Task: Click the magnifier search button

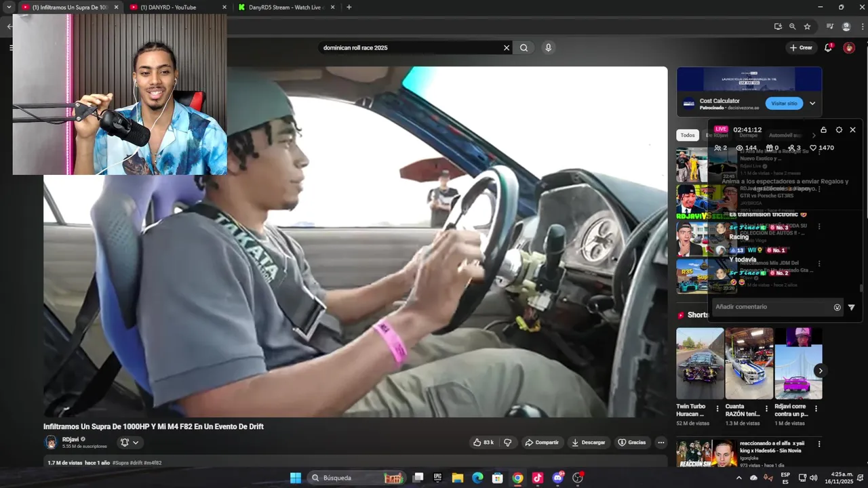Action: pos(524,47)
